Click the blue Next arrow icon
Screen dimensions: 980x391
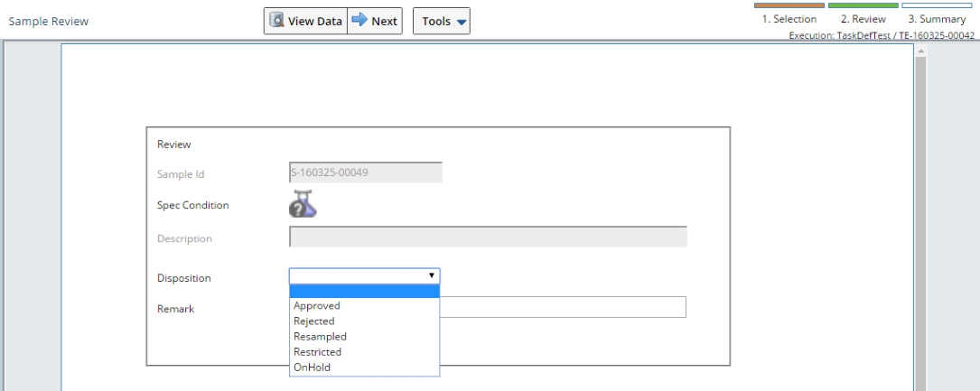359,20
